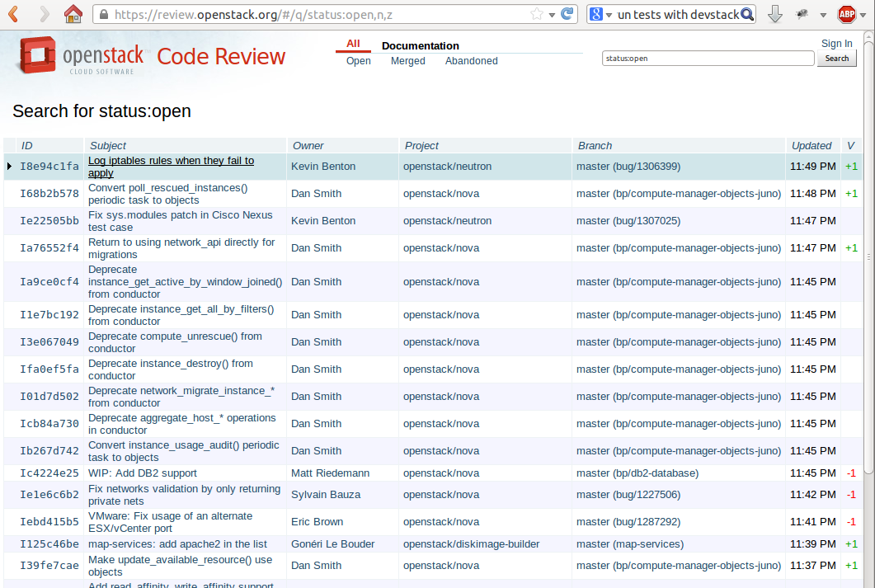Select the Merged changes submenu
875x588 pixels.
(x=407, y=61)
